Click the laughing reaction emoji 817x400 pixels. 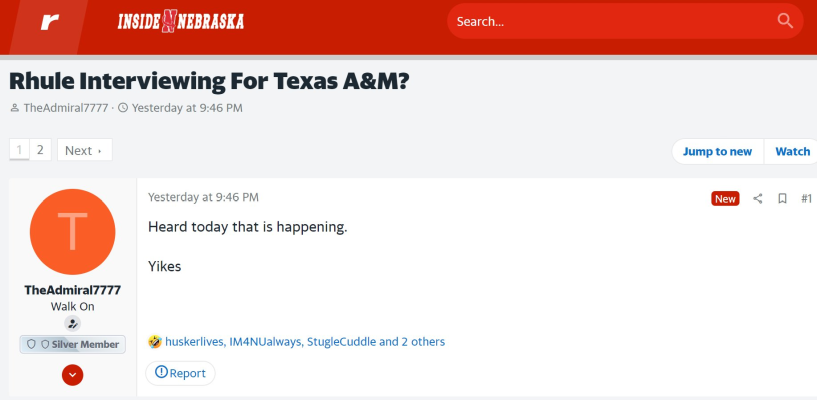(x=155, y=342)
